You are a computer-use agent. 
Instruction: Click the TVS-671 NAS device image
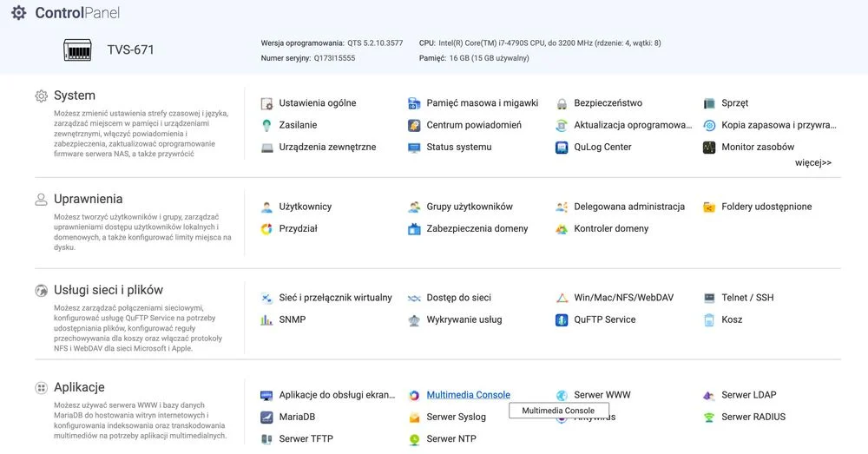[77, 49]
